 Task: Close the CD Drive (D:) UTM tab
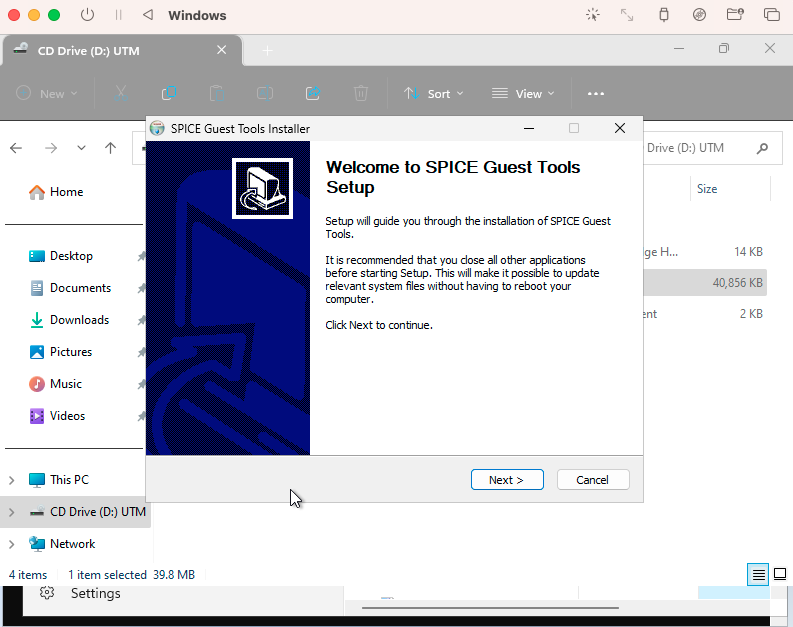[222, 50]
